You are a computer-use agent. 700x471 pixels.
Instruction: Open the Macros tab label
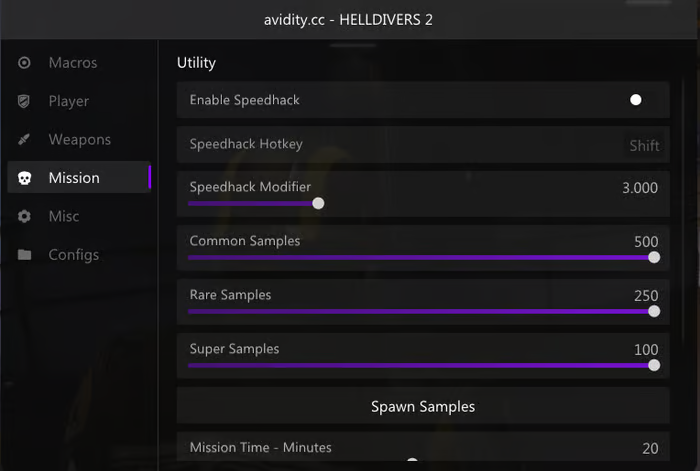(73, 63)
